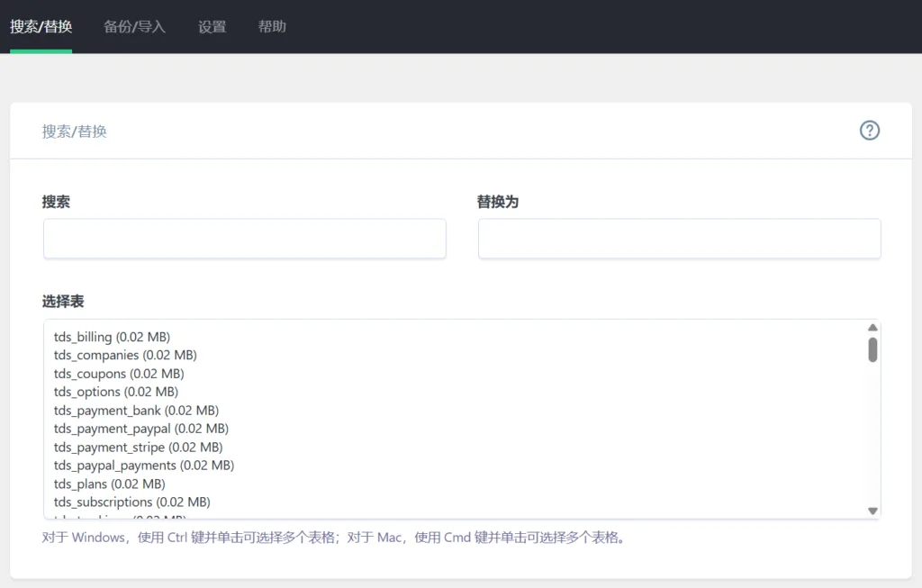The height and width of the screenshot is (588, 922).
Task: Choose the tds_payment_stripe table
Action: click(138, 448)
